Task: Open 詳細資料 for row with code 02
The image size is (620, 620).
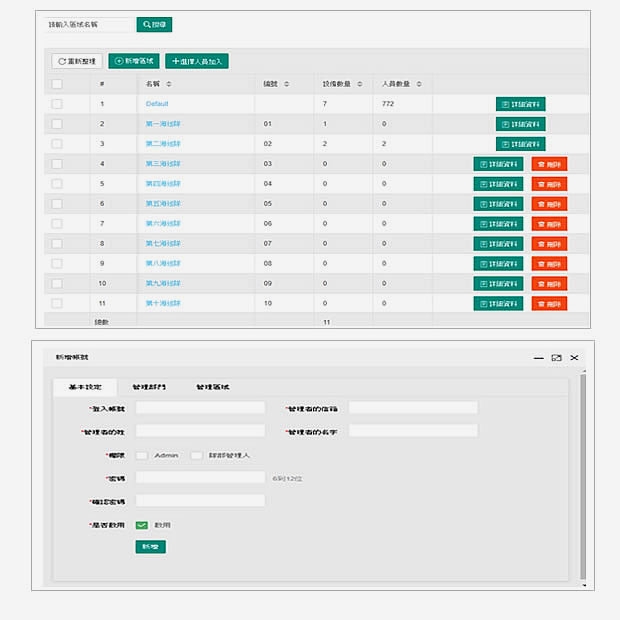Action: coord(521,144)
